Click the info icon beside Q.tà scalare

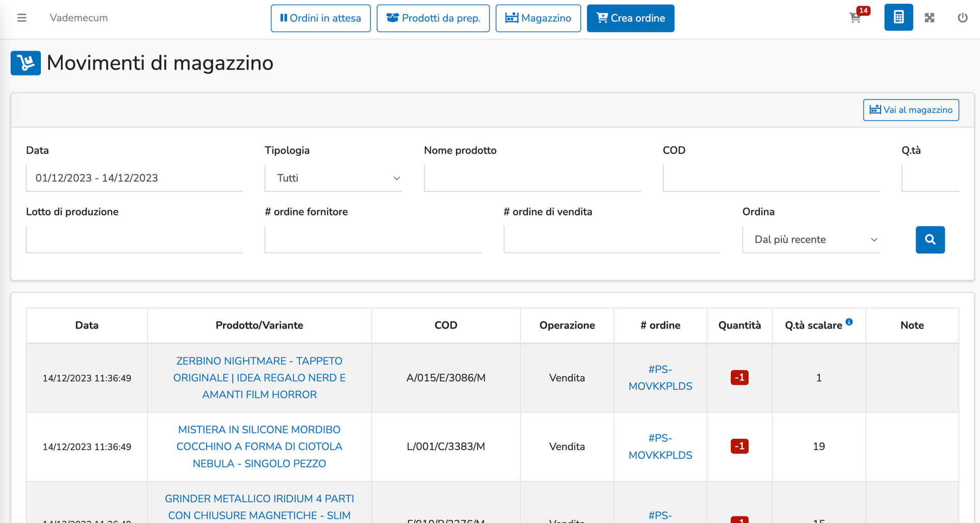click(849, 322)
